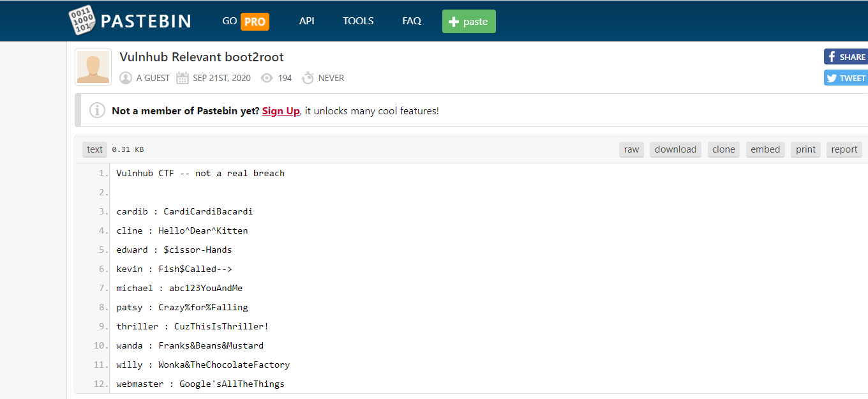
Task: Click the eye views icon
Action: click(267, 78)
